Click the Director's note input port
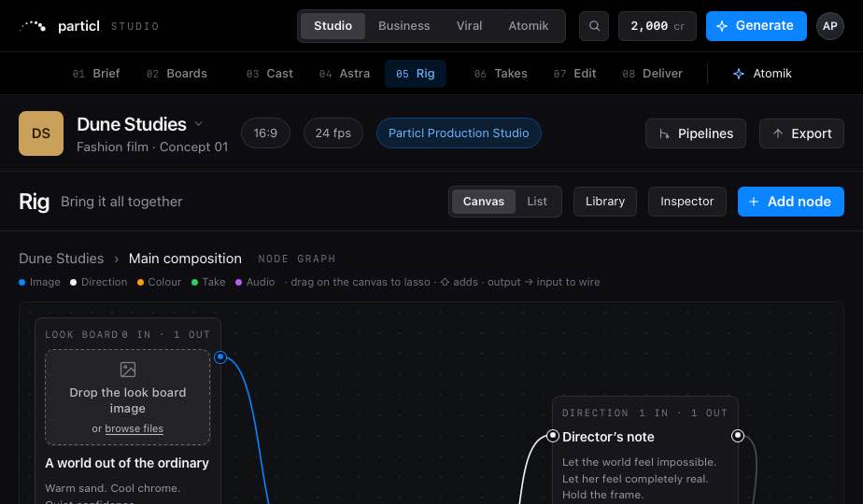 [553, 436]
